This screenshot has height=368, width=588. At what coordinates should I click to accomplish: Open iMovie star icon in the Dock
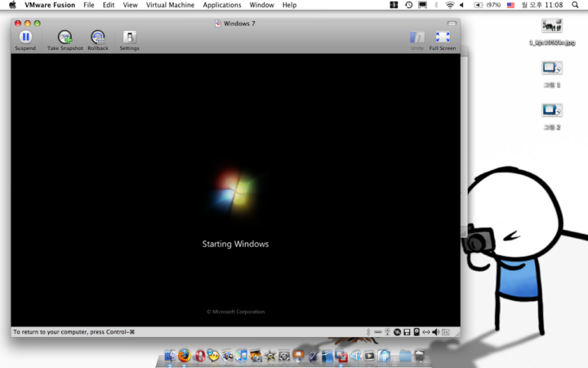[x=270, y=355]
